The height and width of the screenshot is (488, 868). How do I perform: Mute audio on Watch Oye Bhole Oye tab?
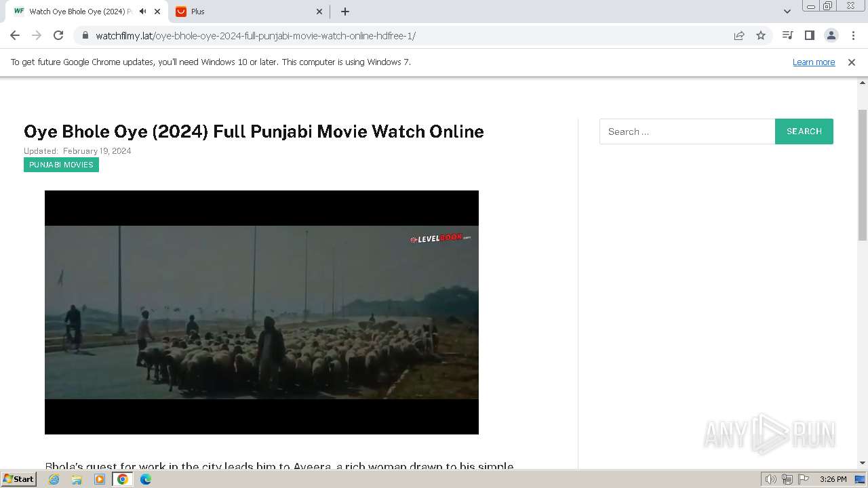pyautogui.click(x=142, y=12)
